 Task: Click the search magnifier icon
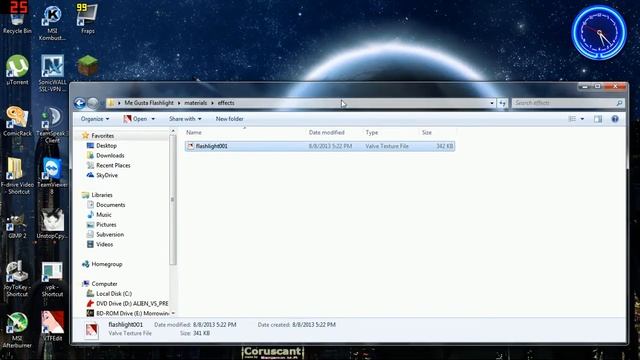point(619,103)
